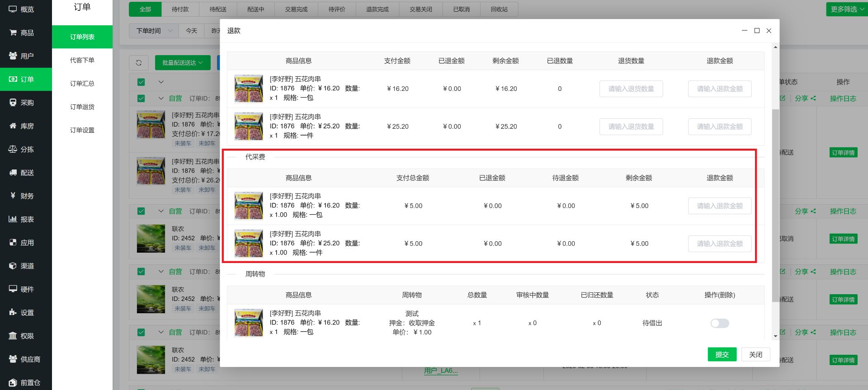Open 设置 settings in sidebar
Screen dimensions: 868x390
point(26,313)
